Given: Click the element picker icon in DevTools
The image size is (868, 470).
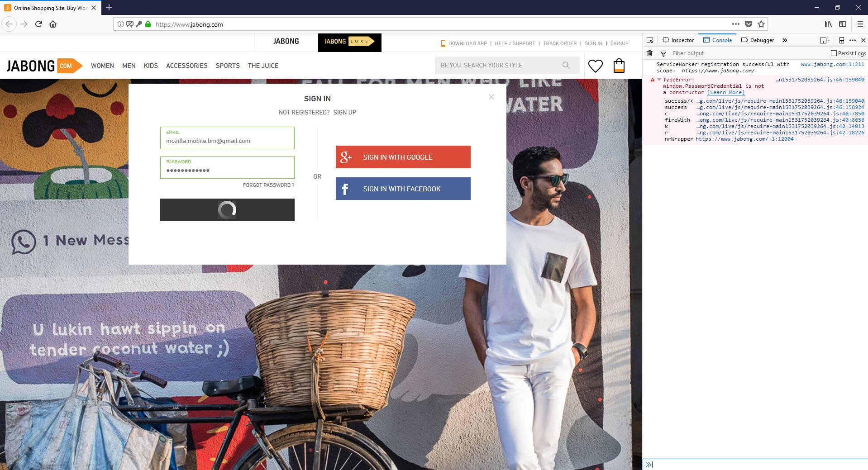Looking at the screenshot, I should click(650, 40).
